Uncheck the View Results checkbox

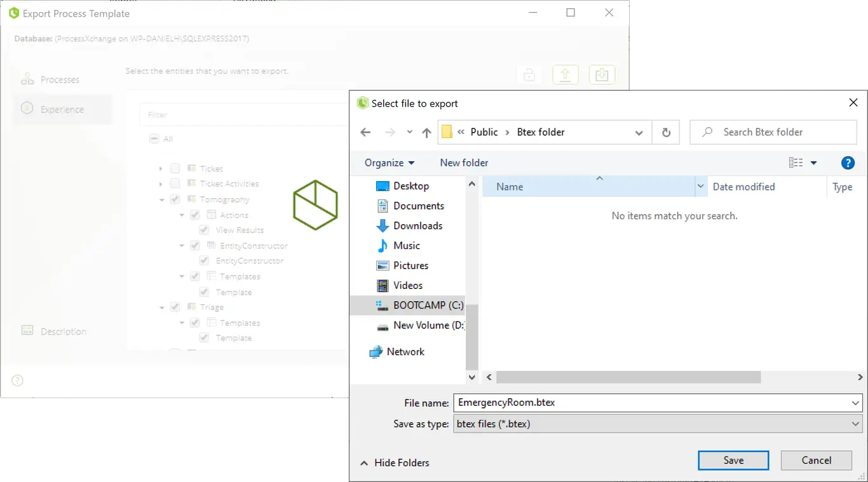coord(205,230)
